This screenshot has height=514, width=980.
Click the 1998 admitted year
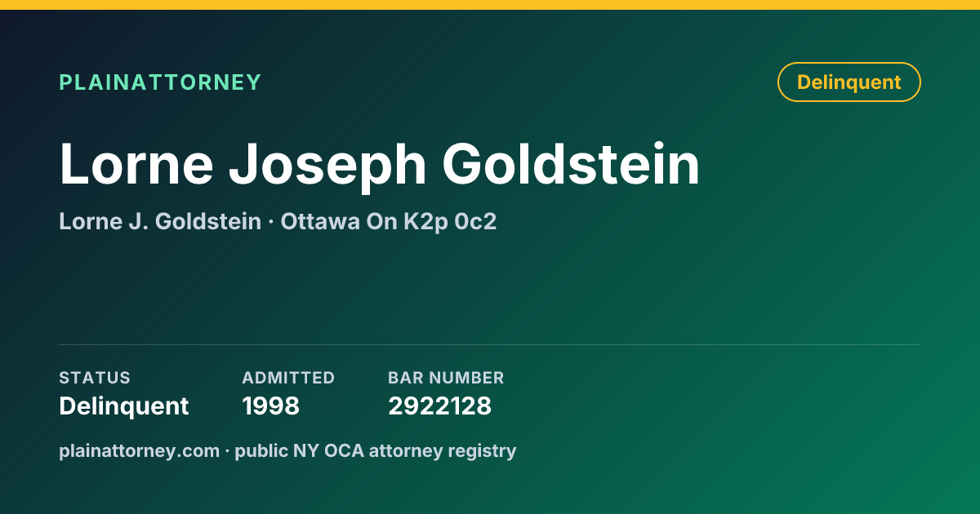click(271, 405)
